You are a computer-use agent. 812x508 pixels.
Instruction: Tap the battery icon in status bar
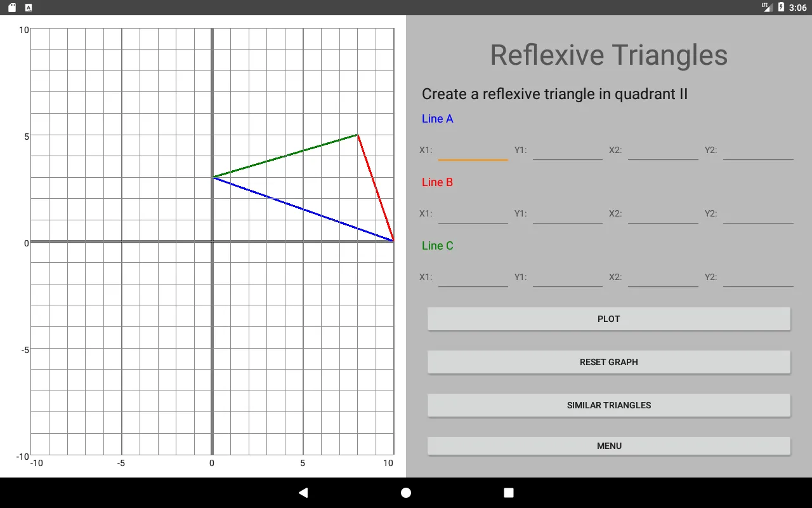[781, 8]
